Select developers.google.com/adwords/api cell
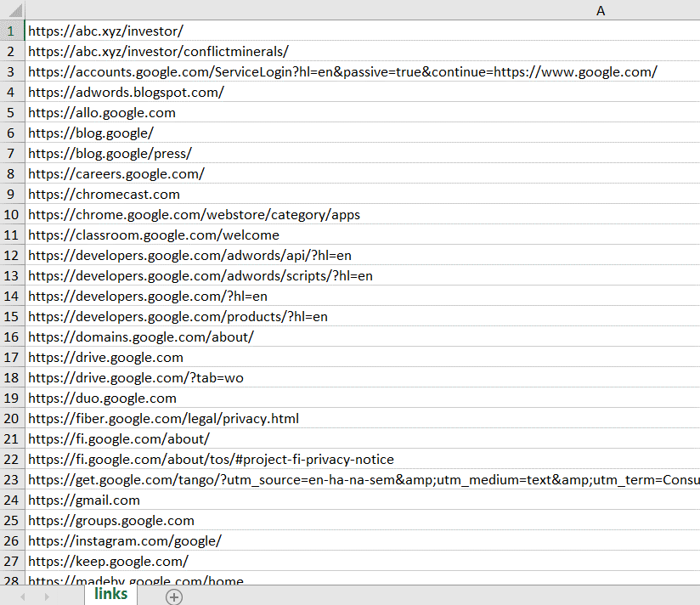Image resolution: width=700 pixels, height=605 pixels. [363, 256]
